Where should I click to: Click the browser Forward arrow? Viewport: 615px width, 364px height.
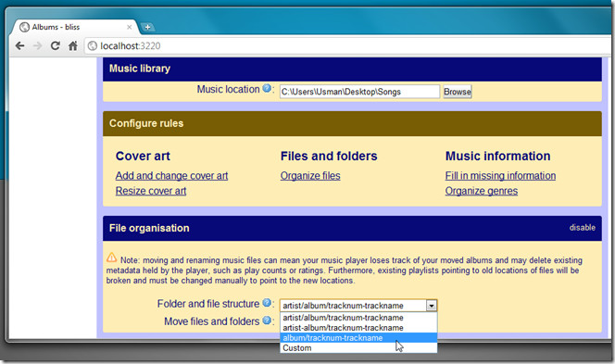pos(37,46)
